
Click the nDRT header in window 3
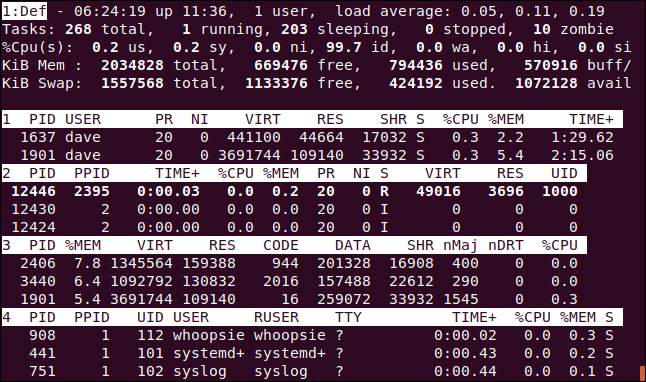click(506, 245)
